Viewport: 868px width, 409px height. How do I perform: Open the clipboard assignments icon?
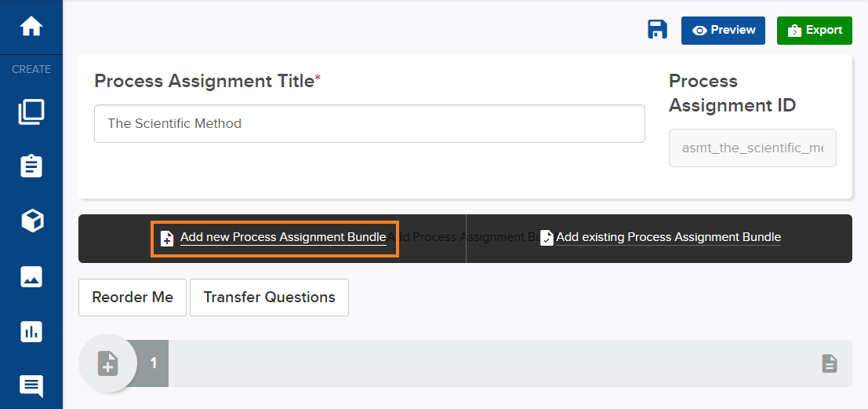(x=31, y=166)
